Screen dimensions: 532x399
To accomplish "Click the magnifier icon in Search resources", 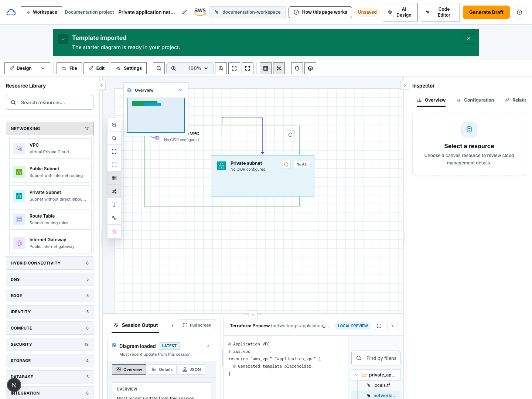I will 13,102.
